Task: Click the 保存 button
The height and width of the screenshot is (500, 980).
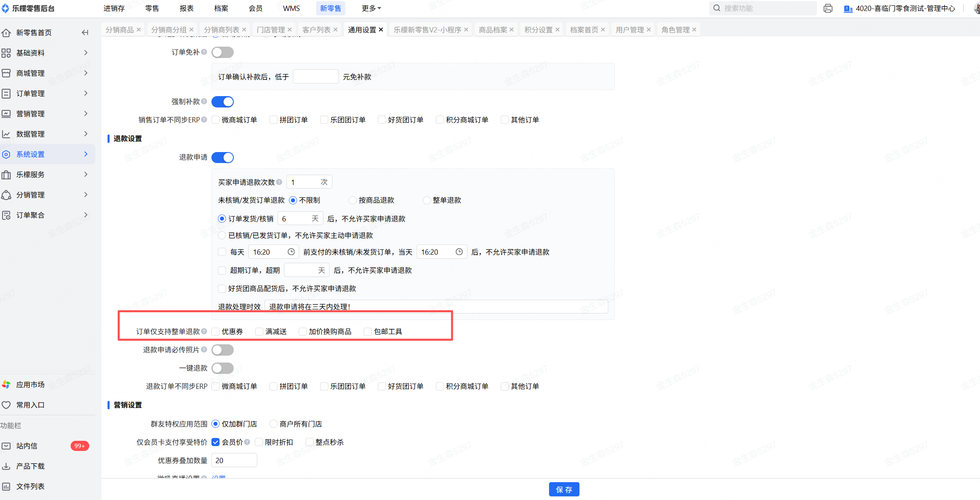Action: pos(564,489)
